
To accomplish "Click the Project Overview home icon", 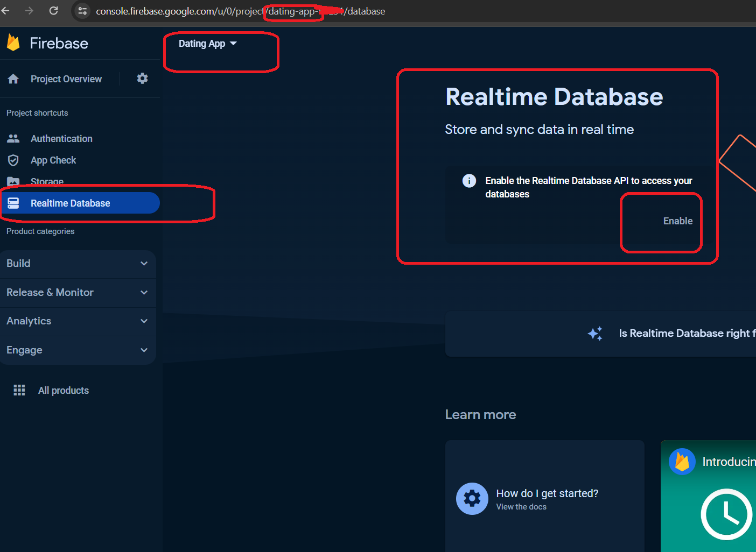I will click(x=13, y=79).
